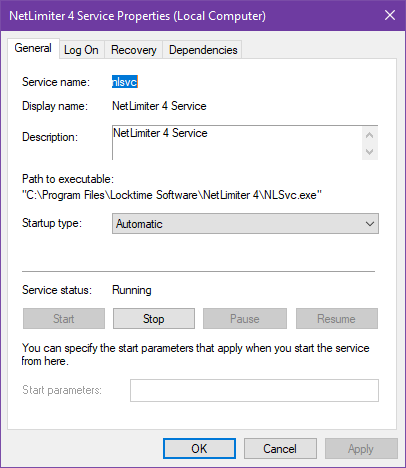Switch to the Log On tab
The height and width of the screenshot is (468, 406).
tap(81, 50)
